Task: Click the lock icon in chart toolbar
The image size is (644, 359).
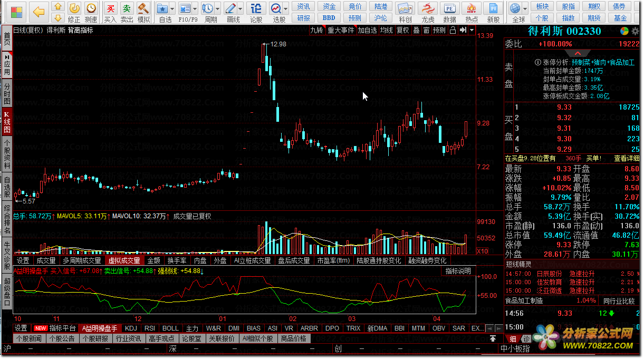Action: point(452,30)
